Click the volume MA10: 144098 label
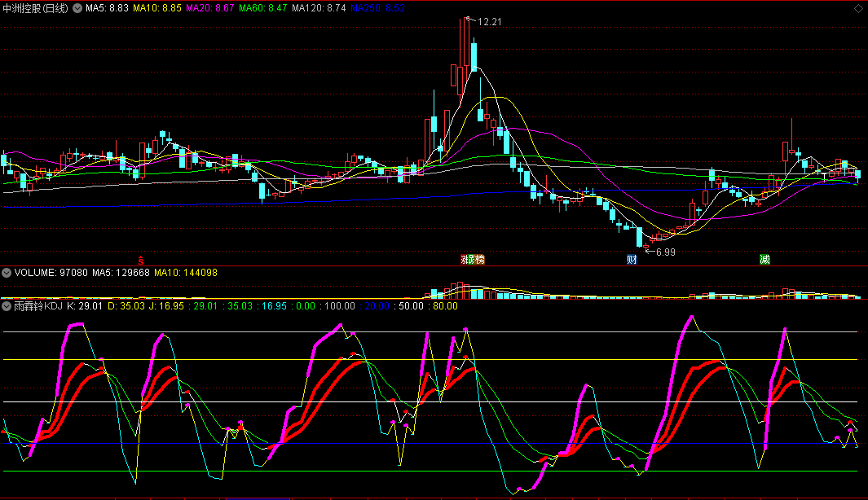Viewport: 868px width, 500px height. (x=186, y=273)
